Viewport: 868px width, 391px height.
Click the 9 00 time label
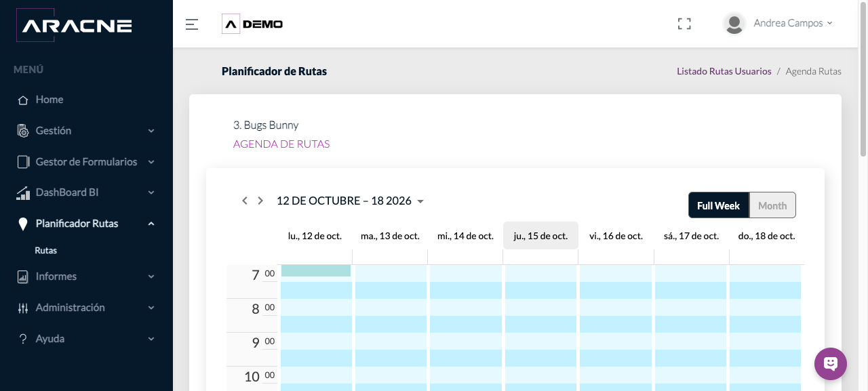263,342
